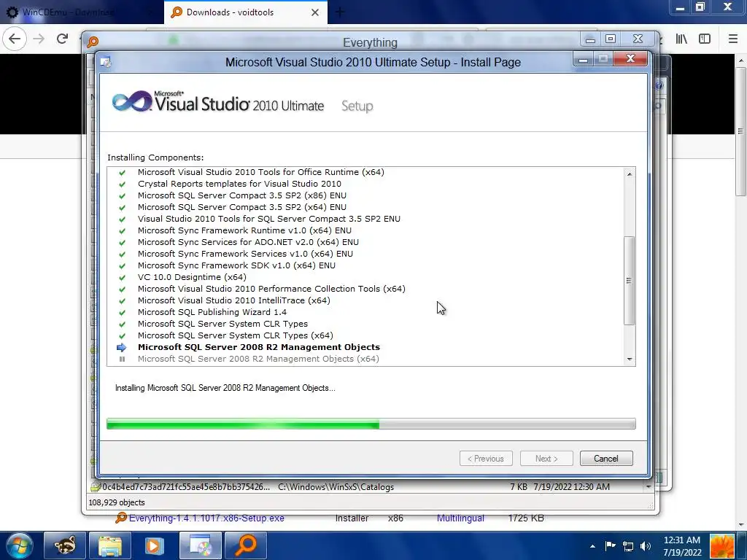Switch to Downloads - voidtools browser tab
The width and height of the screenshot is (747, 560).
tap(245, 12)
